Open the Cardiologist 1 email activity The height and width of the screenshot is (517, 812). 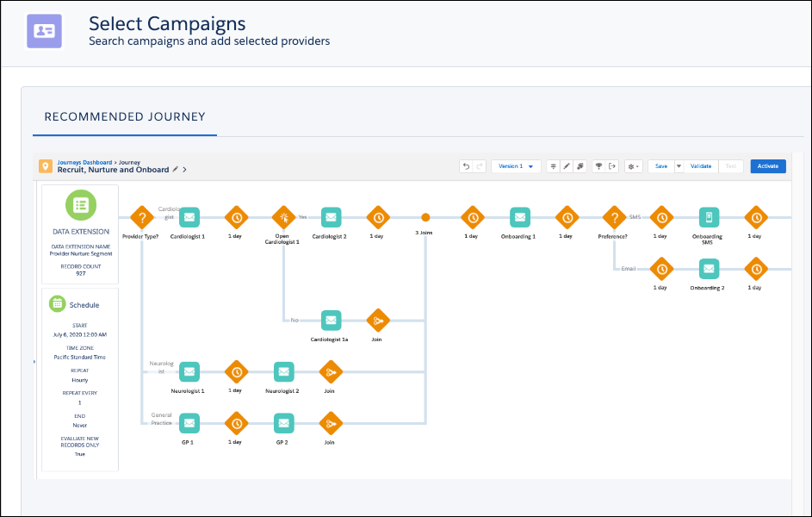coord(189,217)
